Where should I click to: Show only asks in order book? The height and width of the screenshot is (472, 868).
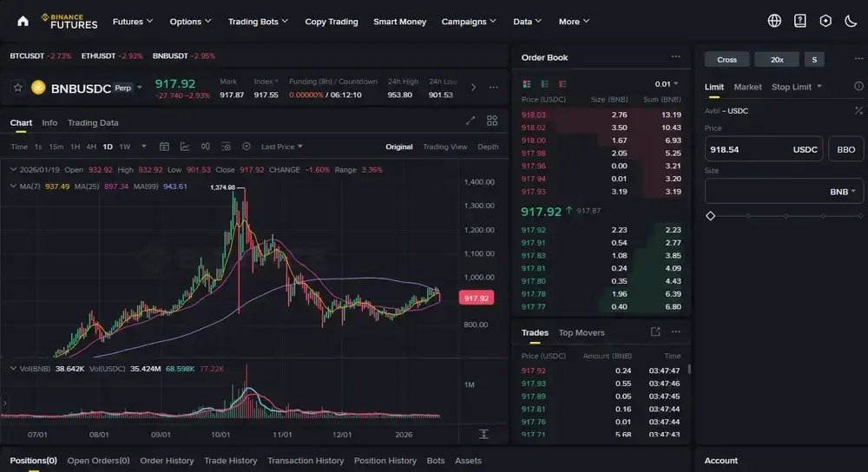[x=562, y=84]
